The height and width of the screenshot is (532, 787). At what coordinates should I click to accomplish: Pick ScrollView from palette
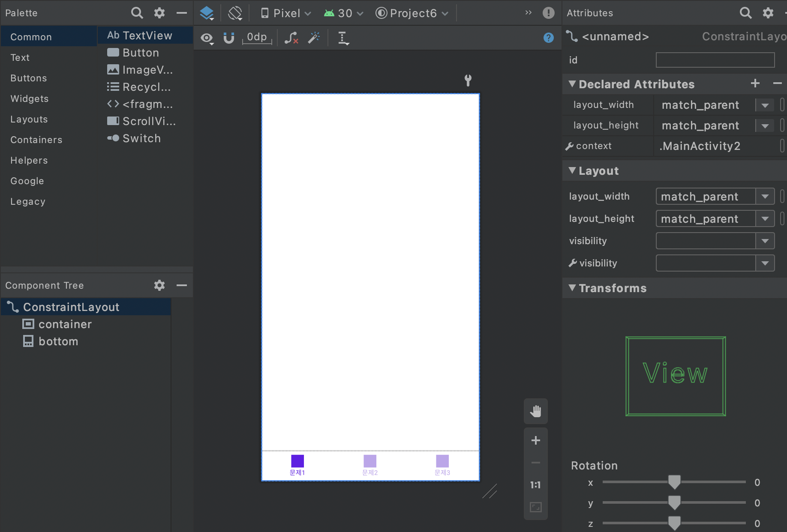[x=145, y=121]
